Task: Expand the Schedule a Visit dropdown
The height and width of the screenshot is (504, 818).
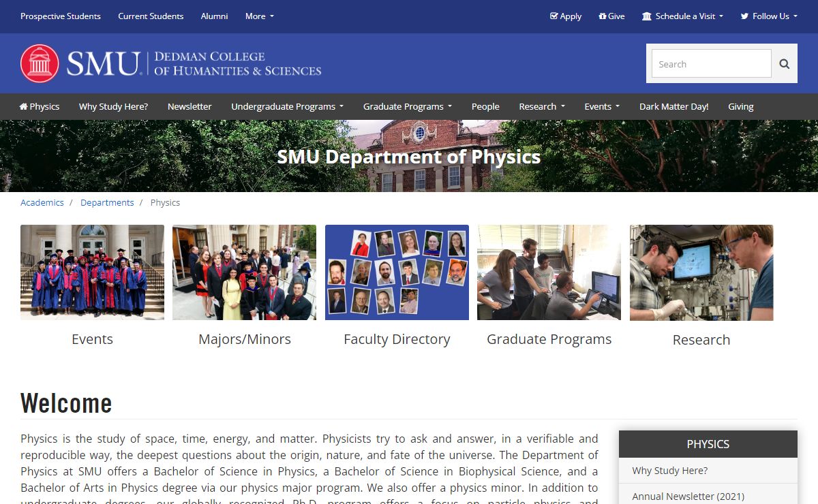Action: pos(682,16)
